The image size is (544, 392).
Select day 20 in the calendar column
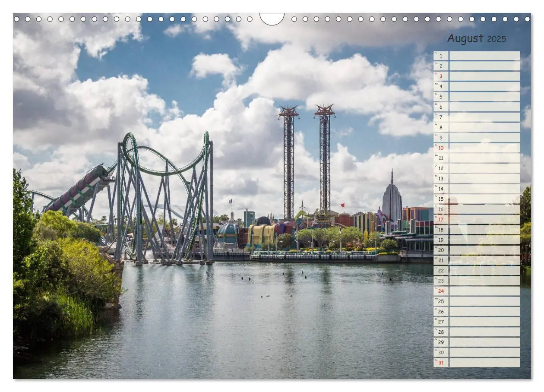[441, 250]
